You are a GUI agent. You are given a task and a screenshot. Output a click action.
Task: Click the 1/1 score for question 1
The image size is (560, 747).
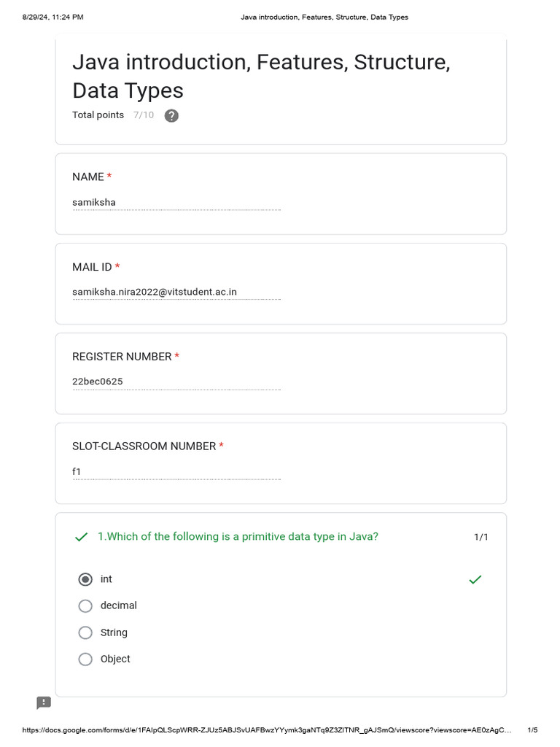(481, 537)
